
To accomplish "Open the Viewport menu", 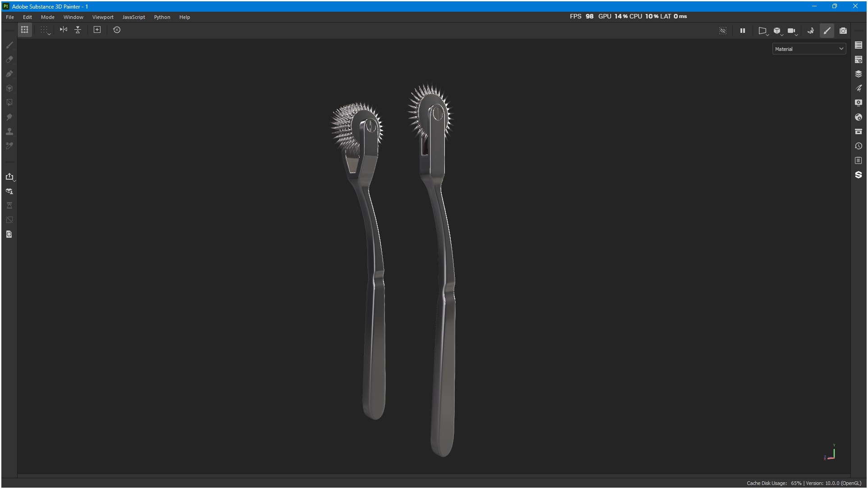I will pos(103,17).
